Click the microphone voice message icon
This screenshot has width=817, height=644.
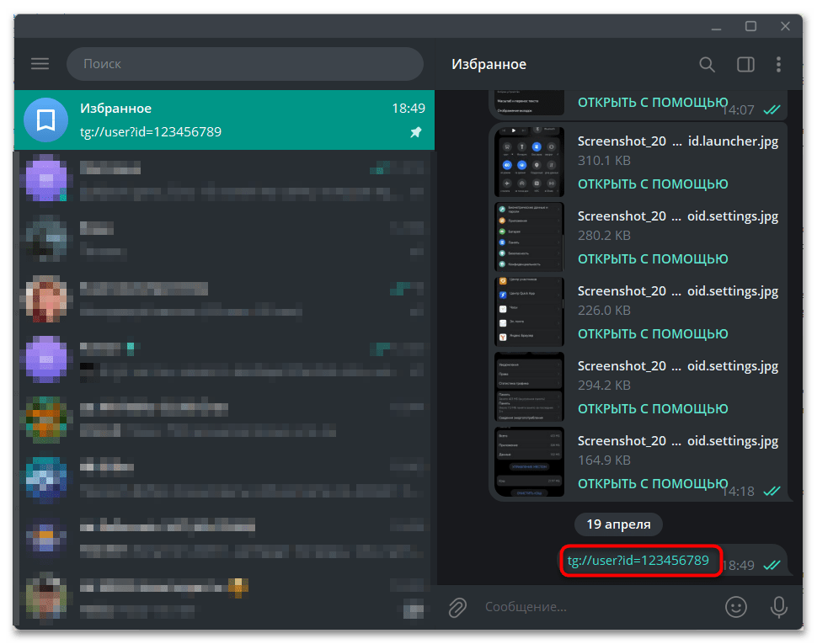pyautogui.click(x=779, y=607)
